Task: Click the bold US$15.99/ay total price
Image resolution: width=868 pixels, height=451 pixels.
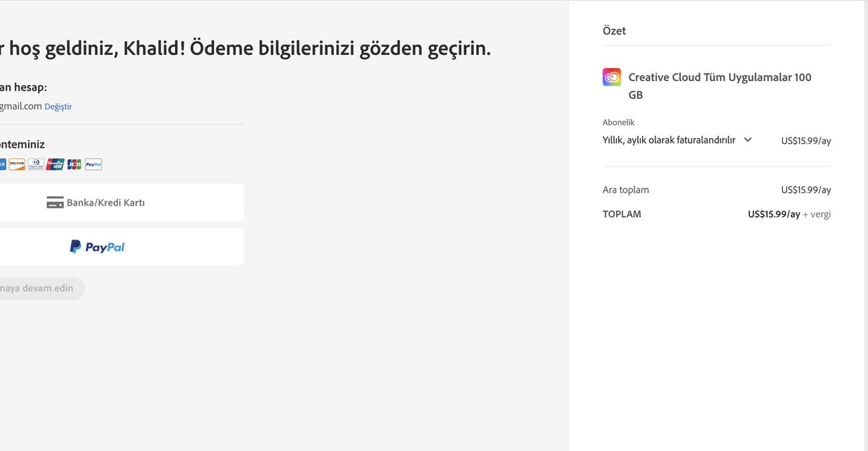Action: (x=774, y=214)
